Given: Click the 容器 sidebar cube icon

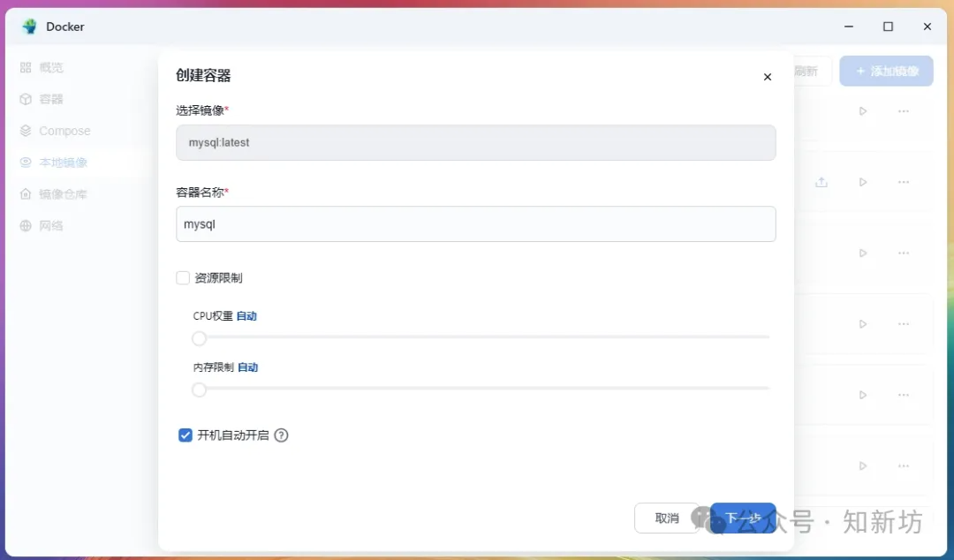Looking at the screenshot, I should (x=26, y=99).
